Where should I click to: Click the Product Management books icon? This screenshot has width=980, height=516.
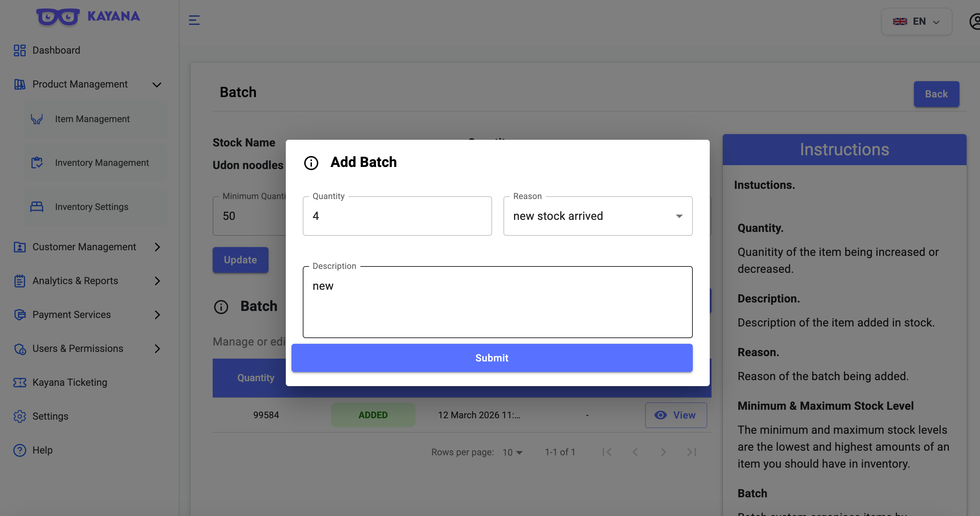pyautogui.click(x=19, y=84)
